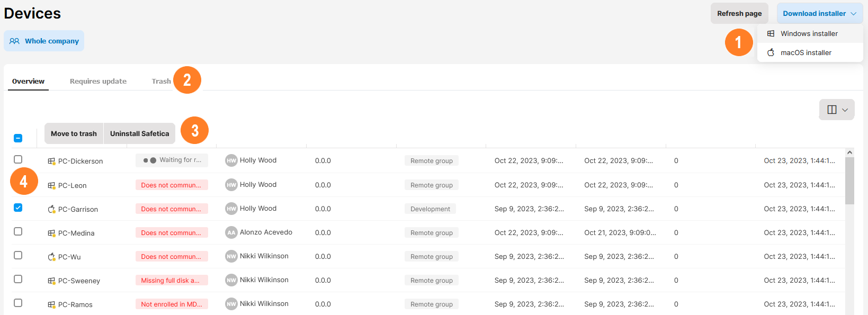868x315 pixels.
Task: Toggle the select-all header checkbox
Action: (18, 138)
